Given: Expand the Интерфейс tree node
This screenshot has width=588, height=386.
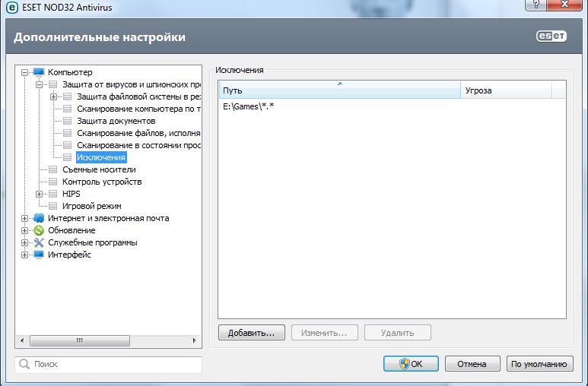Looking at the screenshot, I should [25, 255].
